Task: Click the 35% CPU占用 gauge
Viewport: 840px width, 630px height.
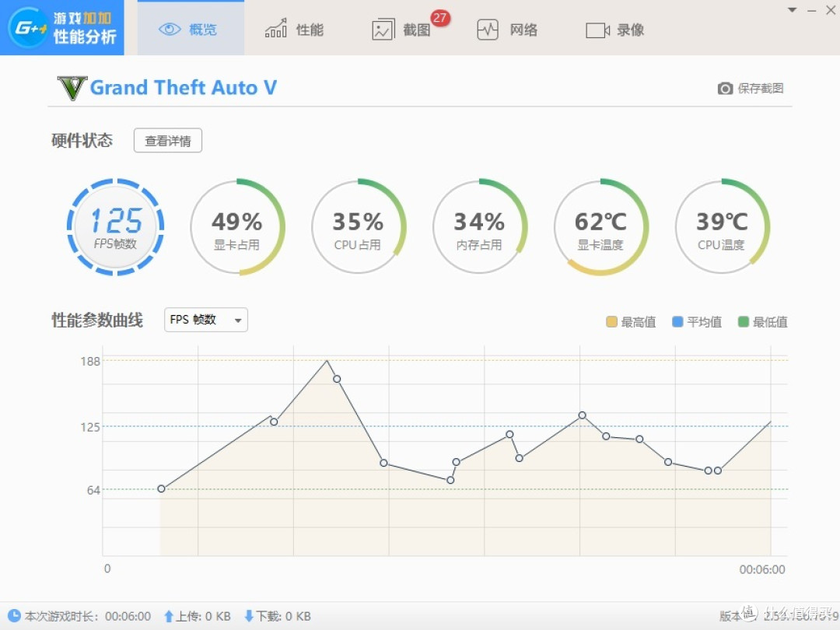Action: (358, 226)
